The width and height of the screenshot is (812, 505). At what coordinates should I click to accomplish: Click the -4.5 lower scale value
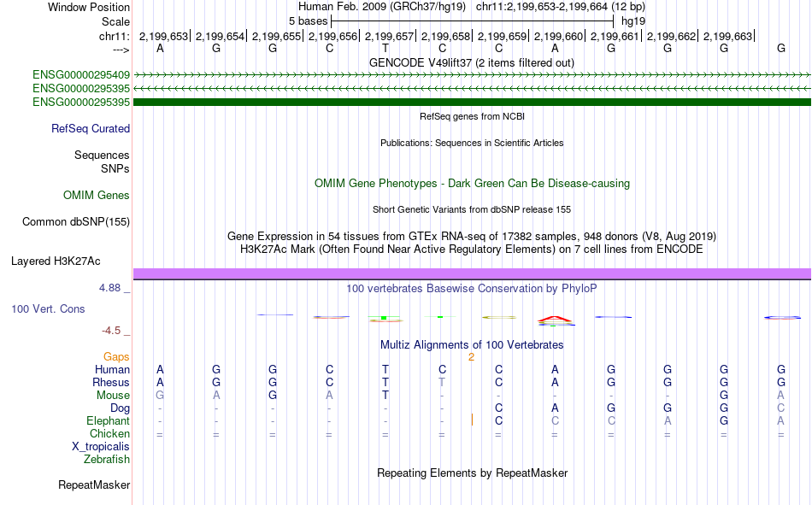coord(111,331)
